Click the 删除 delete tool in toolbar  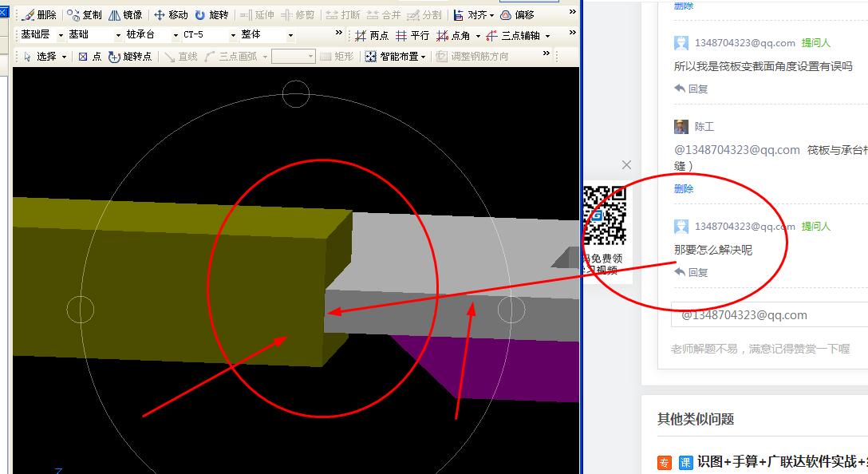[x=41, y=15]
